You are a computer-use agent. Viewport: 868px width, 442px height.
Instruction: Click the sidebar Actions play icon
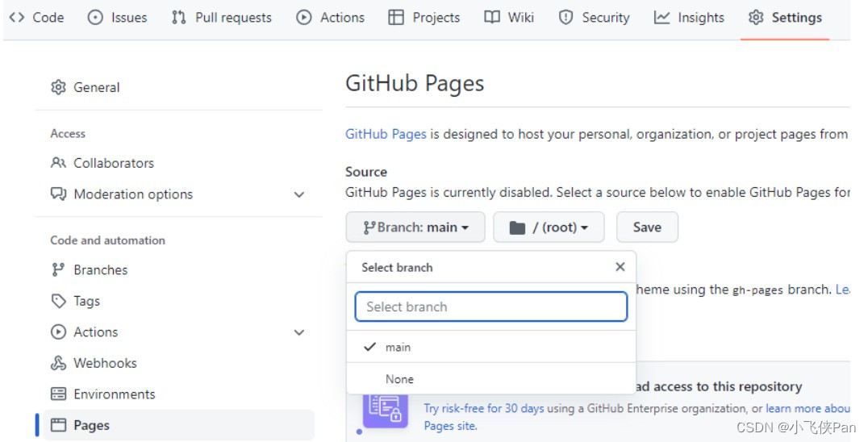coord(58,332)
